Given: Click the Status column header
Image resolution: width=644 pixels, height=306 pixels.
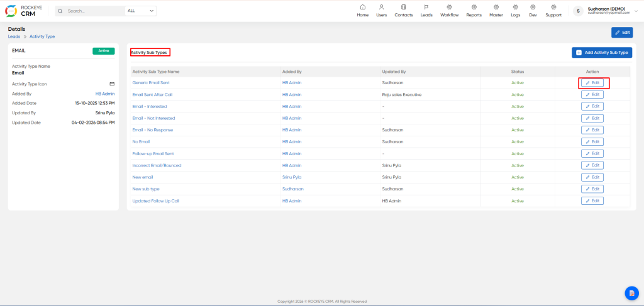Looking at the screenshot, I should pos(518,72).
